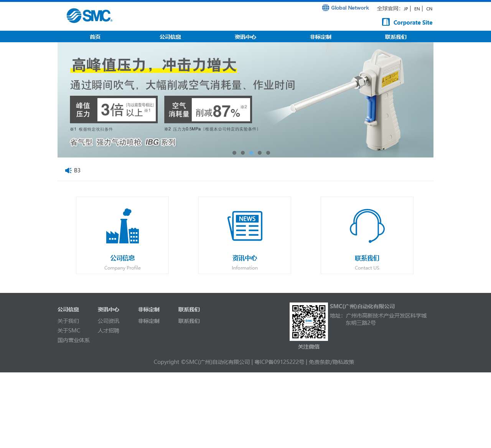Open footer 公司资讯 link
The height and width of the screenshot is (448, 491).
click(109, 321)
